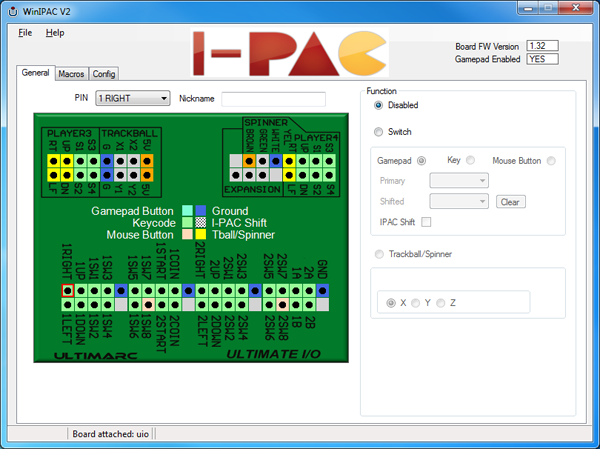Select the 1SW7 pin
This screenshot has width=600, height=449.
(148, 291)
